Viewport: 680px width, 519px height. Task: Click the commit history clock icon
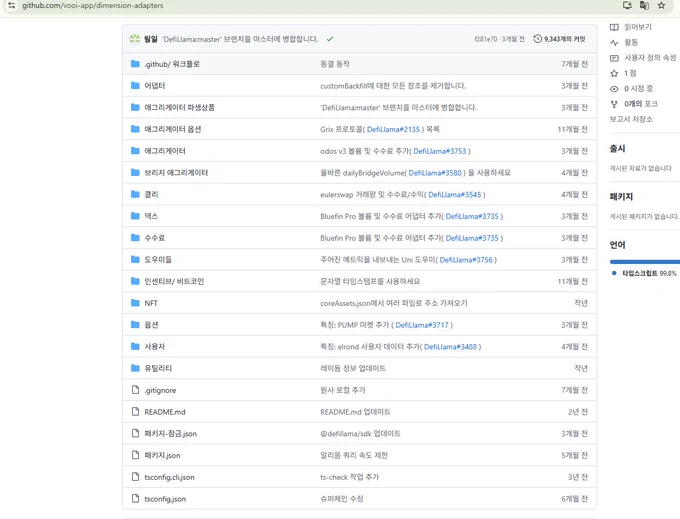[x=537, y=39]
